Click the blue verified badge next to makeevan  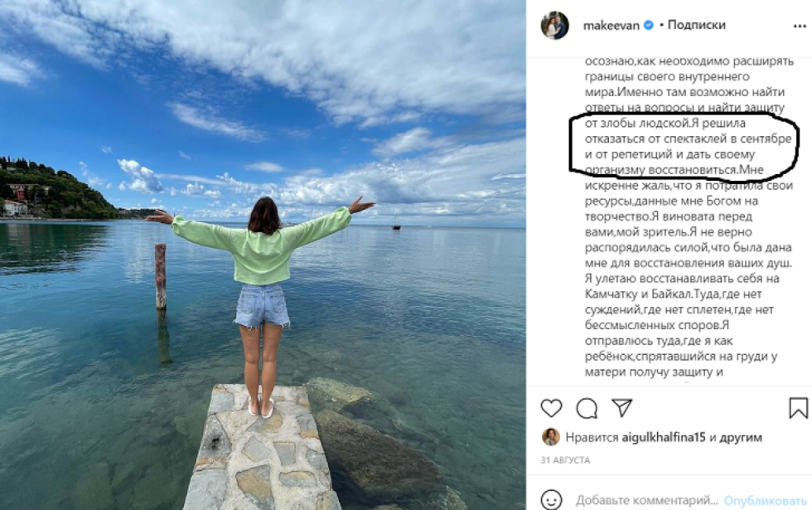click(x=650, y=26)
